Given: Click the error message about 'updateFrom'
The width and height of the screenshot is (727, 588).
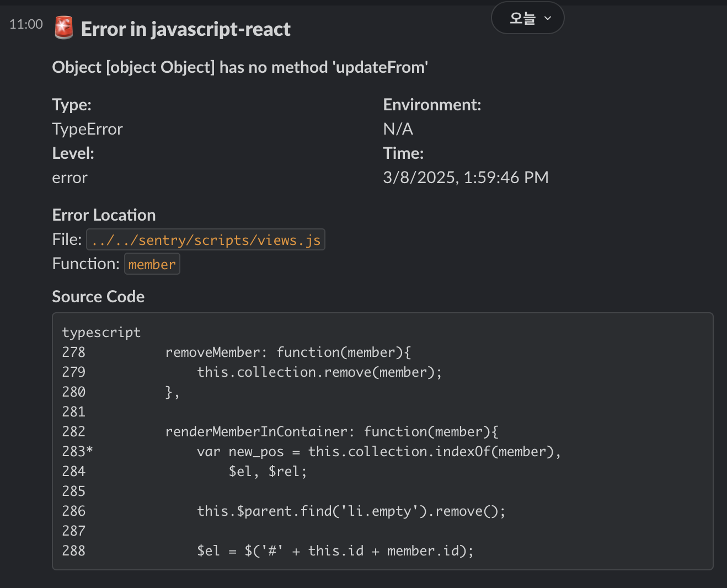Looking at the screenshot, I should 240,67.
